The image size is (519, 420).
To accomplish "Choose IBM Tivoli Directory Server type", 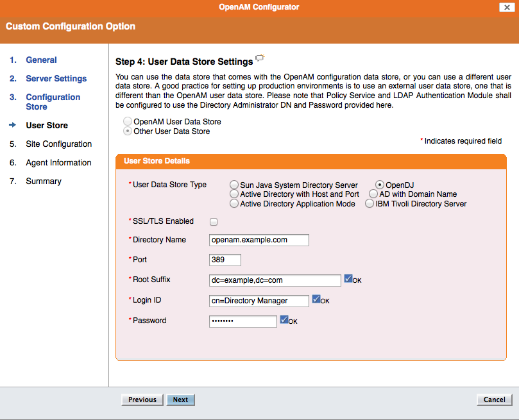I will (x=370, y=203).
